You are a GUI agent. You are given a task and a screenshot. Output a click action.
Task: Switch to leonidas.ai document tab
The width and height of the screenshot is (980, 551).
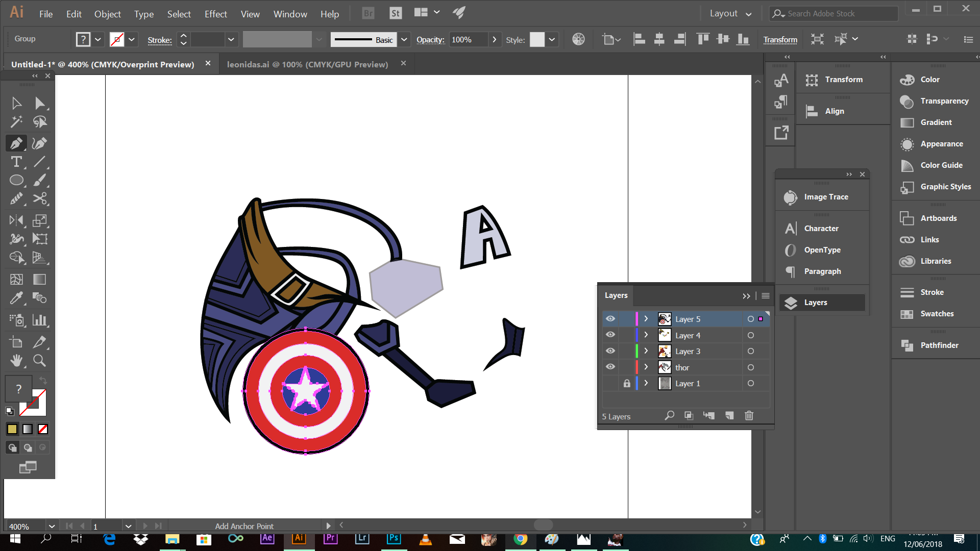click(x=307, y=64)
